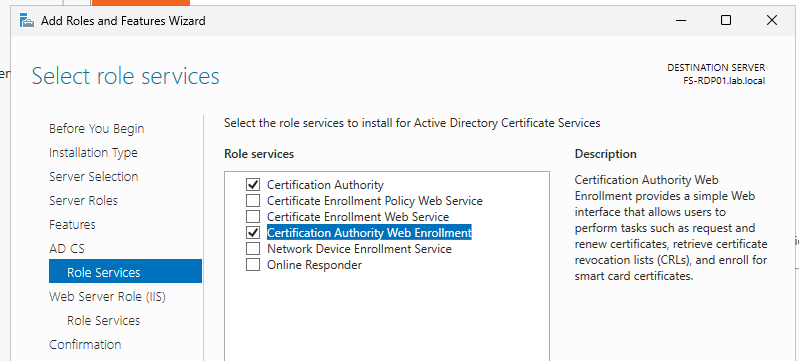Image resolution: width=799 pixels, height=361 pixels.
Task: Click the Role services column heading
Action: [x=259, y=154]
